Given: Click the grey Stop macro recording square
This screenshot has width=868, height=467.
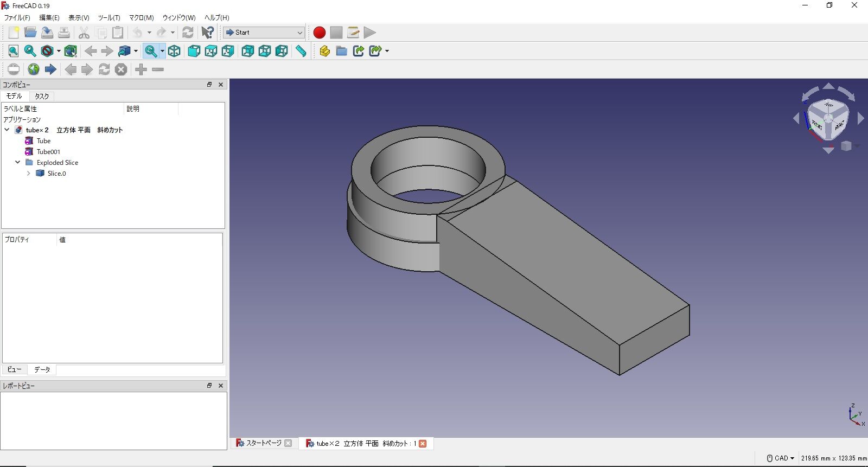Looking at the screenshot, I should tap(336, 33).
